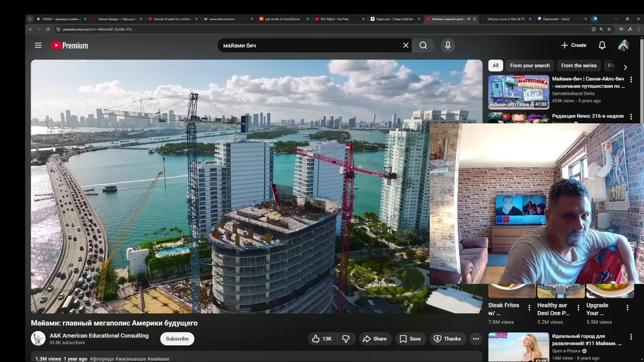Reload the page with the browser refresh icon
This screenshot has height=362, width=644.
pyautogui.click(x=48, y=29)
